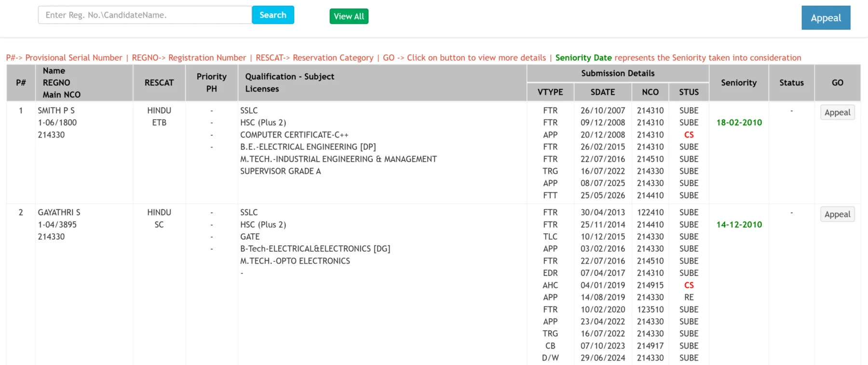Click the NCO column header
This screenshot has width=868, height=365.
(650, 92)
